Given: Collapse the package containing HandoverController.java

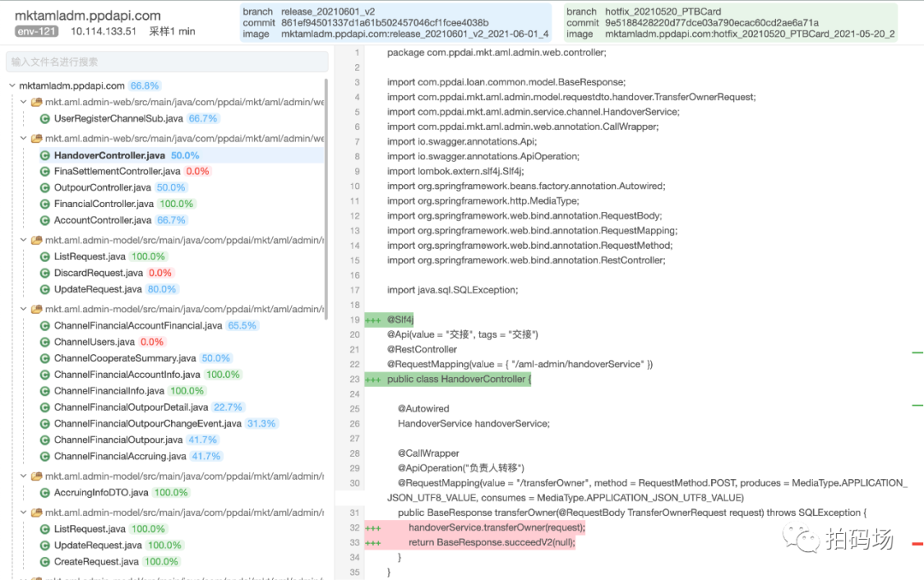Looking at the screenshot, I should [24, 139].
